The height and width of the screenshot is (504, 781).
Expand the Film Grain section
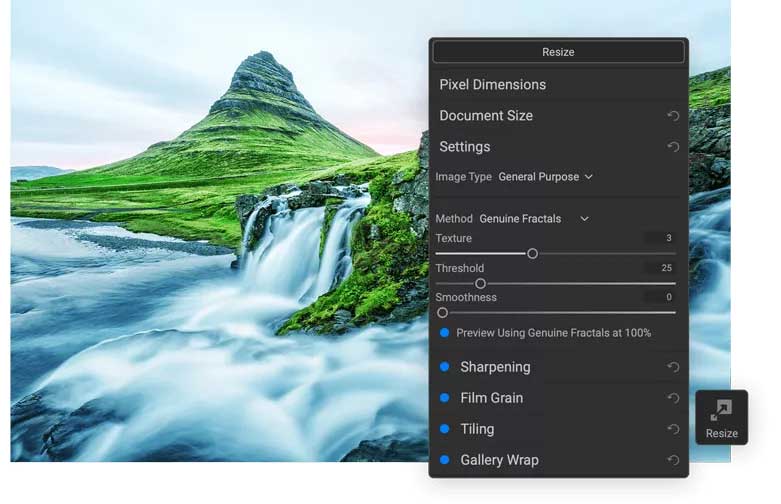[492, 398]
